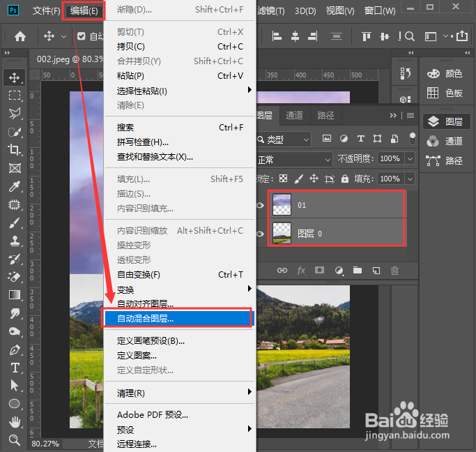The height and width of the screenshot is (452, 476).
Task: Click the create new layer icon
Action: coord(376,271)
